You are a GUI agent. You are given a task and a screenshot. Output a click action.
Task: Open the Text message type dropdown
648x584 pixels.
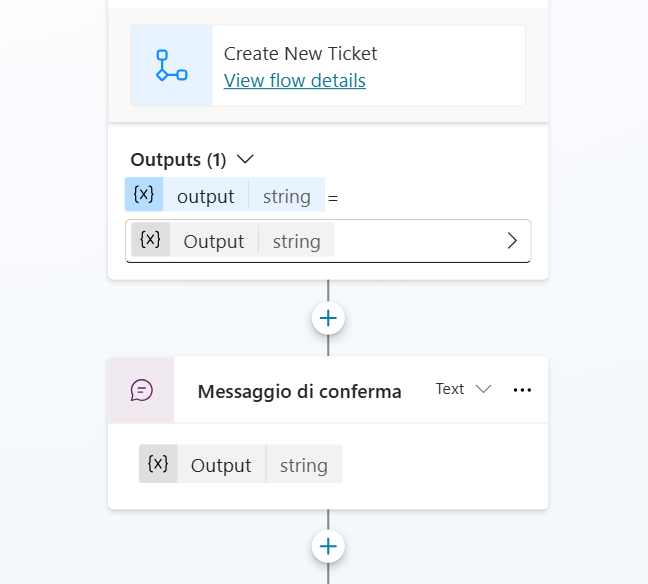[x=463, y=389]
